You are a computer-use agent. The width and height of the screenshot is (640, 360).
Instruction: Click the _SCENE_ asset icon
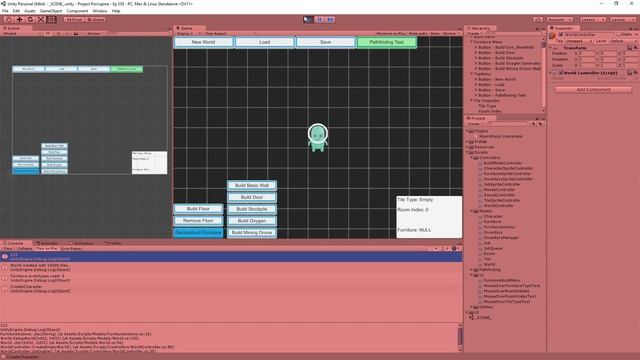471,318
